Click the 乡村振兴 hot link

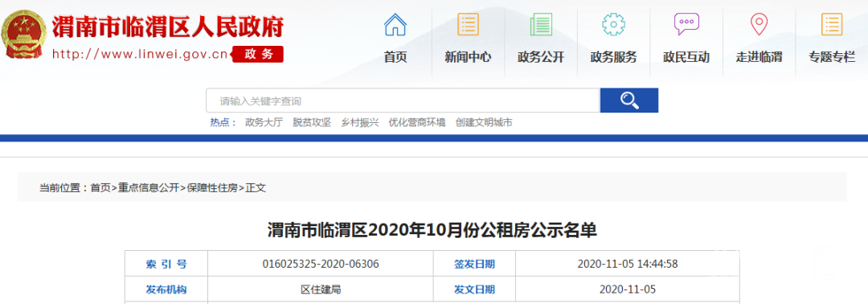360,123
